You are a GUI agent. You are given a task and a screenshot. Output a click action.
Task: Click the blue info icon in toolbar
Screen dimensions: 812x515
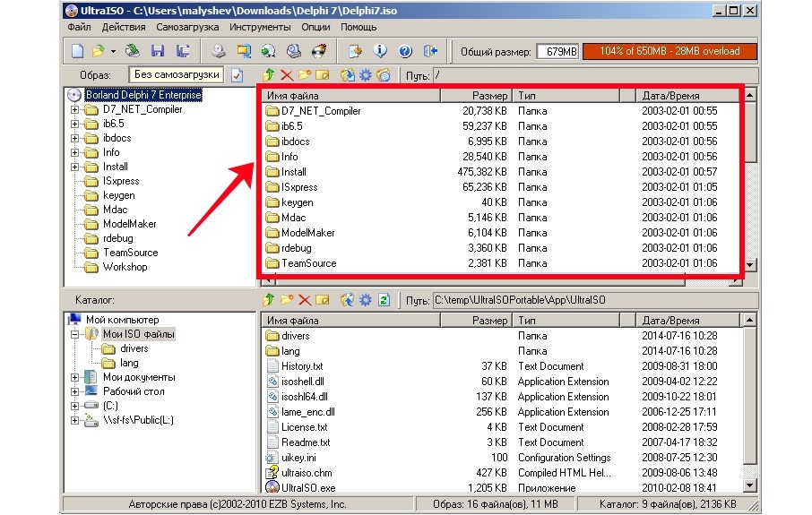[x=380, y=51]
